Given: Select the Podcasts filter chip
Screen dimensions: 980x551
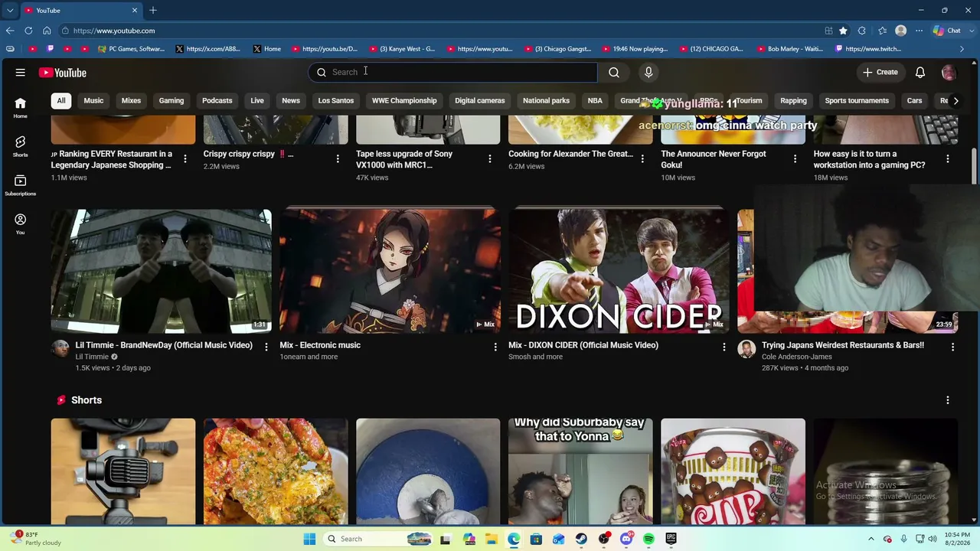Looking at the screenshot, I should (x=217, y=100).
